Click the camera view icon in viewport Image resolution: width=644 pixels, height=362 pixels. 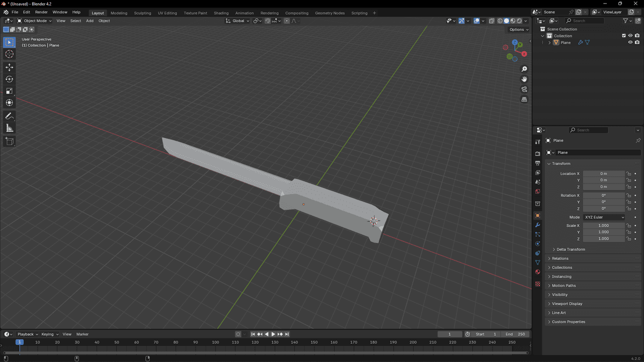524,89
